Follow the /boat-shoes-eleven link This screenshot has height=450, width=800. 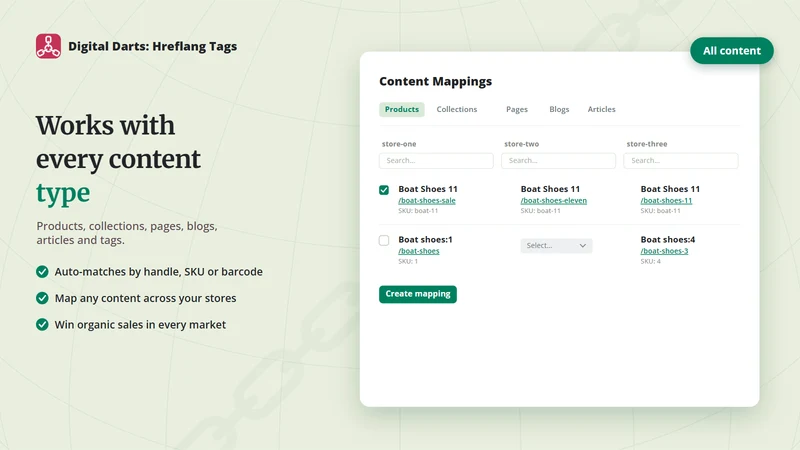(x=554, y=201)
